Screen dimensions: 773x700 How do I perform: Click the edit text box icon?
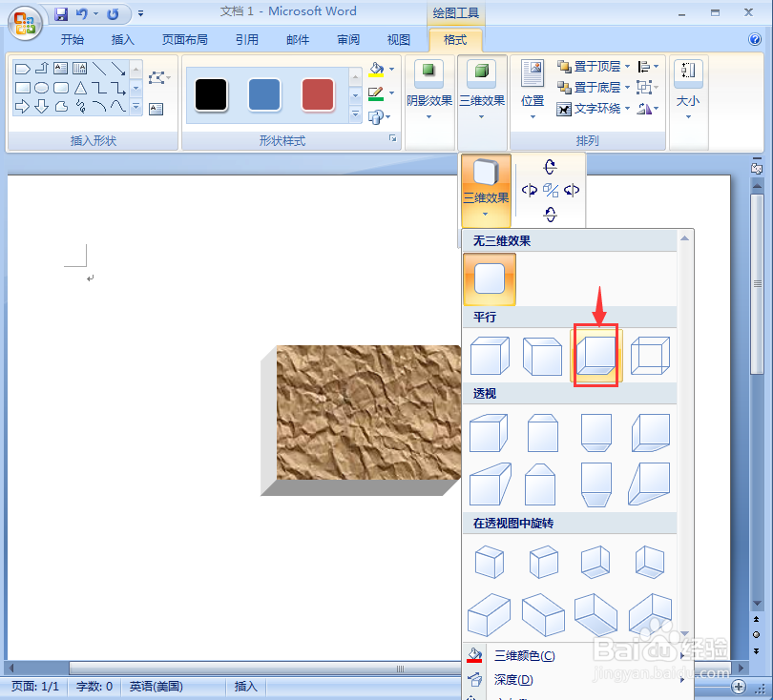[x=157, y=109]
